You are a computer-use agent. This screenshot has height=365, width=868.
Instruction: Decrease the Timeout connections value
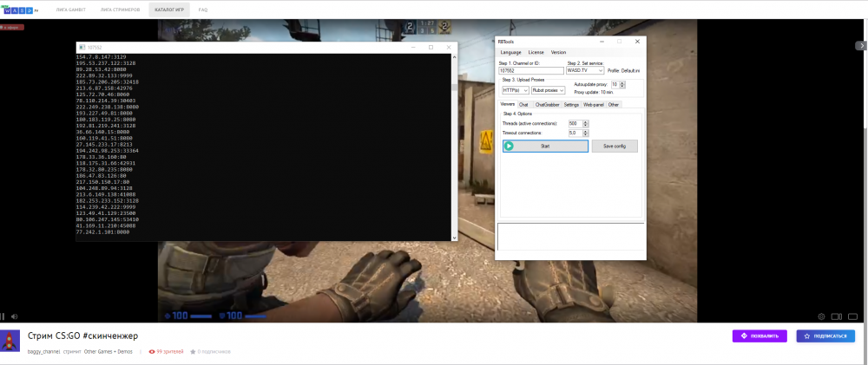tap(586, 134)
